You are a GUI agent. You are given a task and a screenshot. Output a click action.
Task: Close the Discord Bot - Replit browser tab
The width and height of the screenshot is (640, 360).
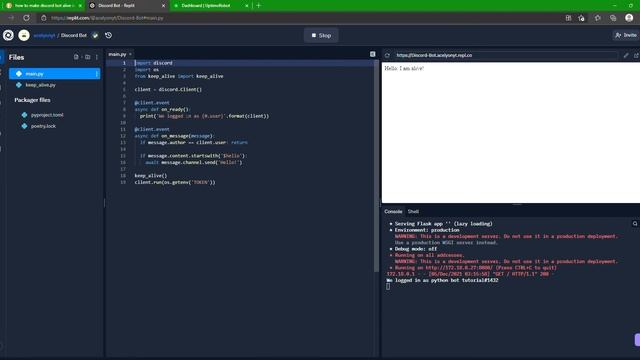click(x=163, y=6)
